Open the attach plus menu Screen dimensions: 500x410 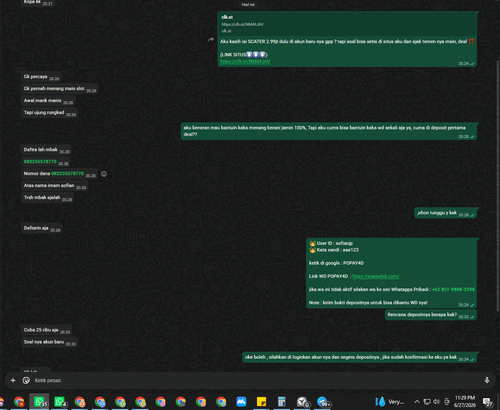pos(13,380)
